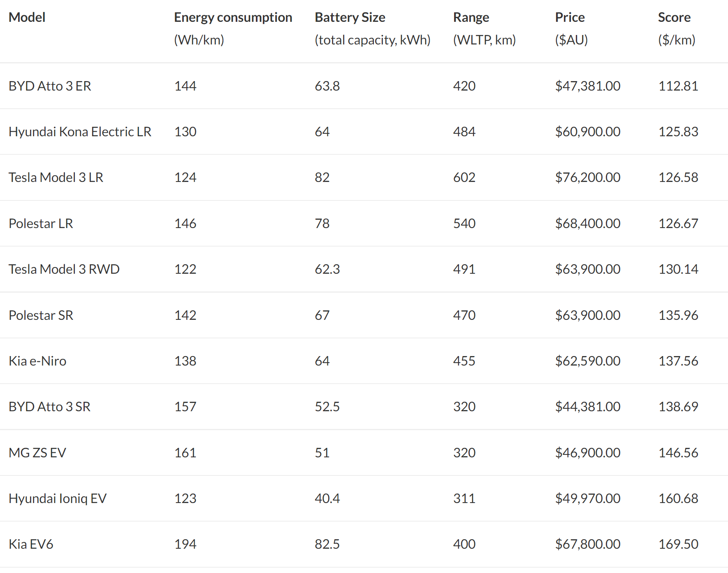
Task: Click the Tesla Model 3 LR name
Action: tap(56, 177)
